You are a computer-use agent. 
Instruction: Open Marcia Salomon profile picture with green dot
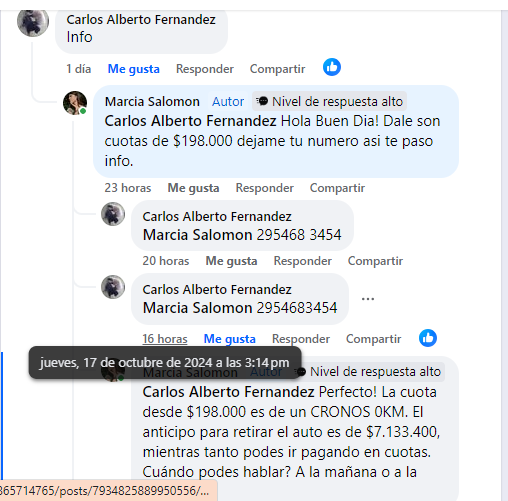pyautogui.click(x=75, y=103)
